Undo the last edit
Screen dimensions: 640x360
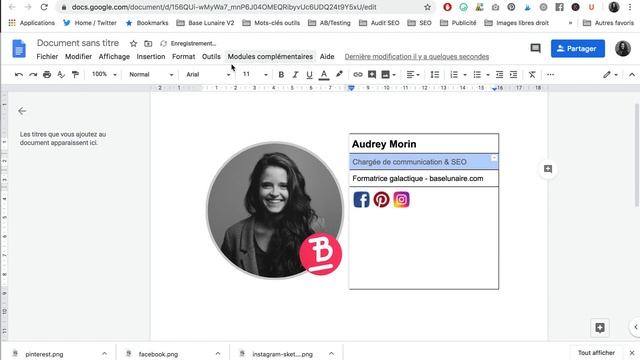(19, 75)
